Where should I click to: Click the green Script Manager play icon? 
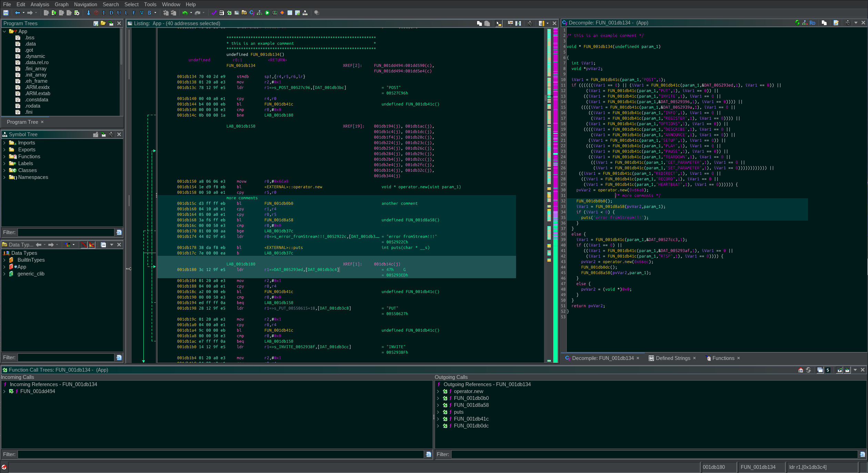tap(267, 13)
